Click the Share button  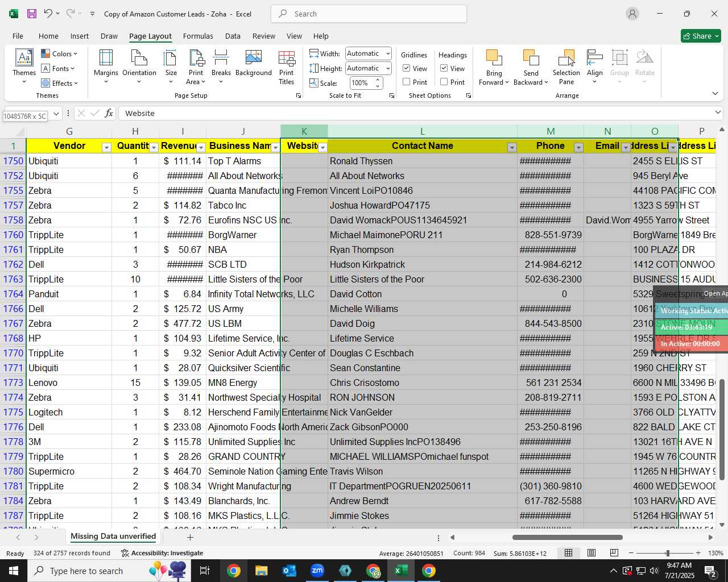tap(701, 36)
